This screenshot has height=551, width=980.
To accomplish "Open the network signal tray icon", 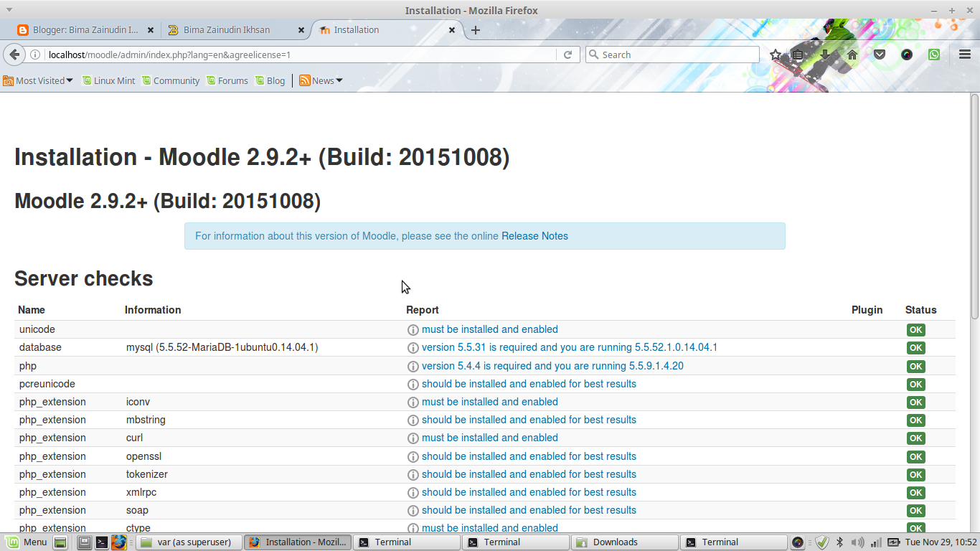I will (876, 542).
